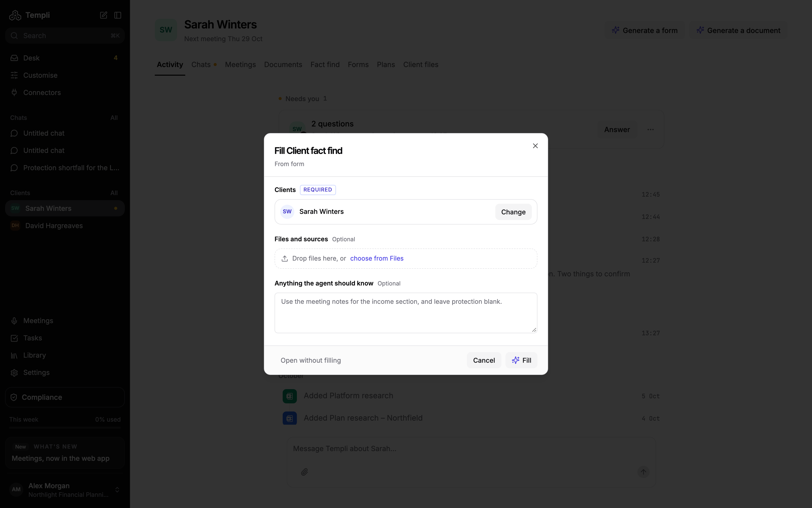Show All clients
Screen dimensions: 812x508
[x=114, y=193]
